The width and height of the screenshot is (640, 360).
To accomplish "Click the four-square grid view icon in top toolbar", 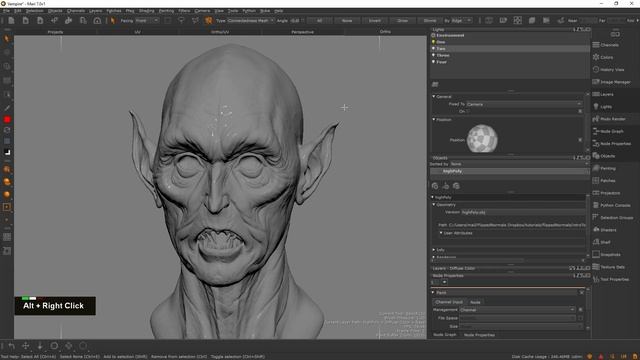I will click(x=518, y=20).
